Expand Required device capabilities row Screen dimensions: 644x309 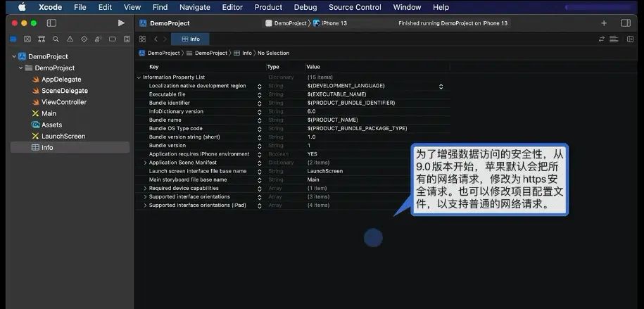(146, 188)
